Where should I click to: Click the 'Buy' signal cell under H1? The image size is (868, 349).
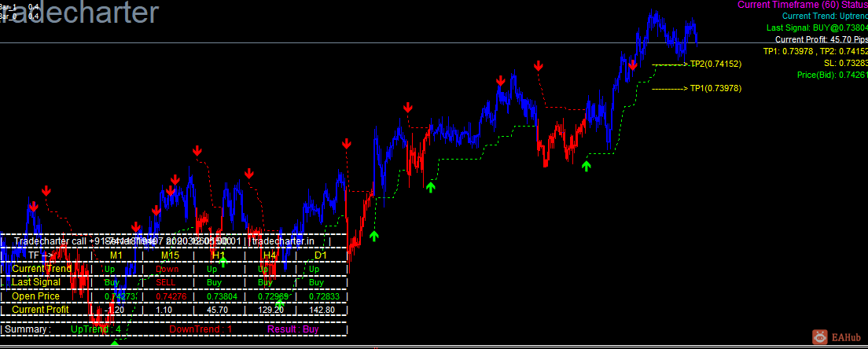(x=214, y=282)
